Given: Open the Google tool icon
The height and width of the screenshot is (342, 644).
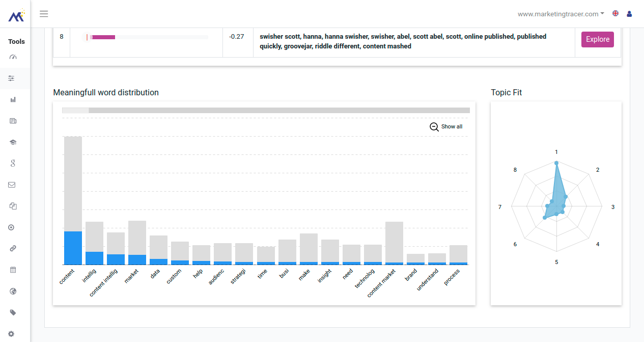Looking at the screenshot, I should tap(13, 163).
